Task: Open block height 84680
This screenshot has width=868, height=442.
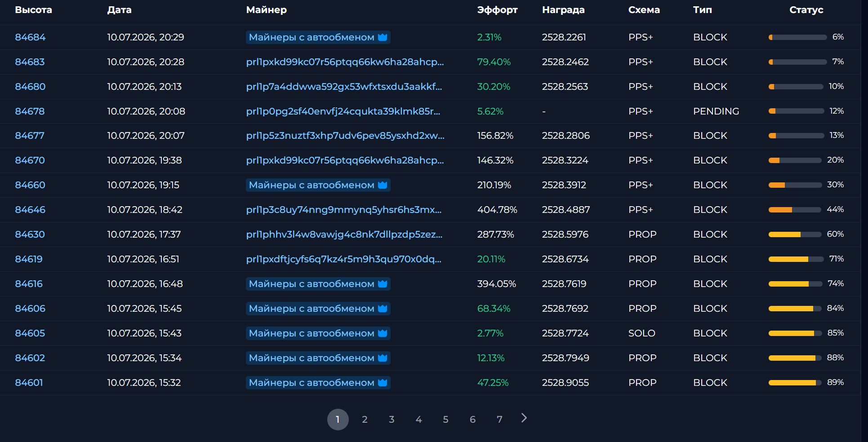Action: (x=30, y=87)
